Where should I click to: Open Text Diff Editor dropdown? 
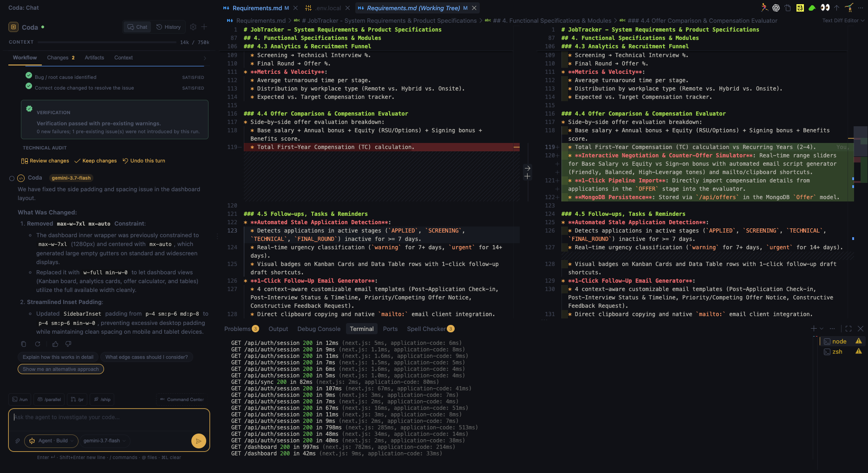click(x=843, y=20)
